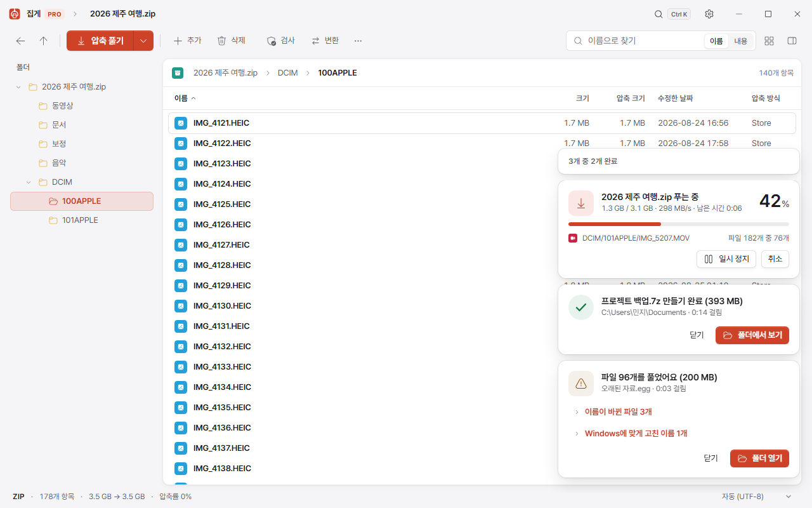Click the archive root icon in breadcrumb
Image resolution: width=812 pixels, height=508 pixels.
click(178, 73)
